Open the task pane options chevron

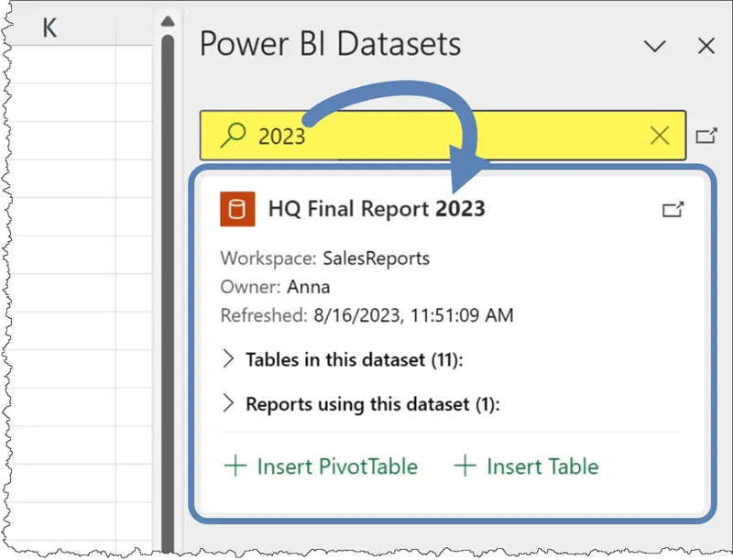click(x=654, y=46)
